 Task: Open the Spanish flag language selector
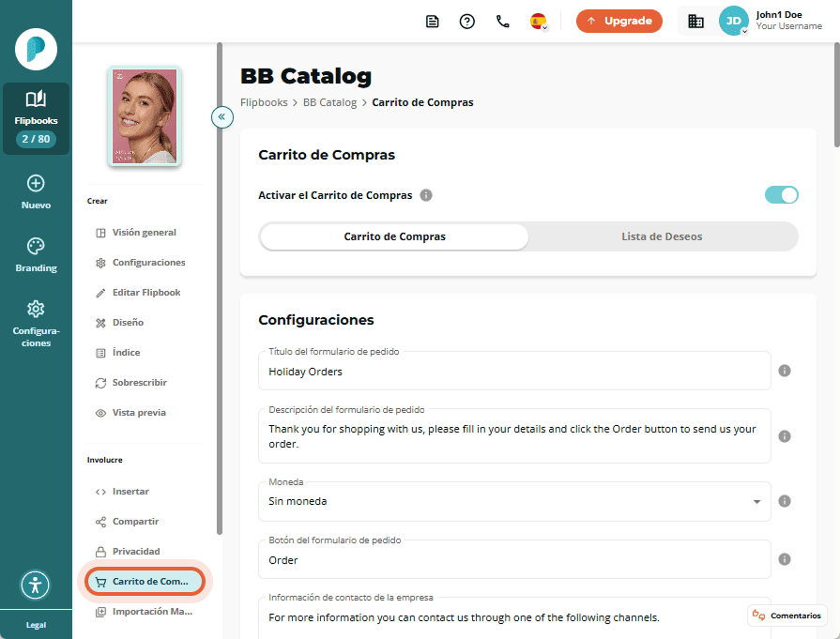pos(539,22)
